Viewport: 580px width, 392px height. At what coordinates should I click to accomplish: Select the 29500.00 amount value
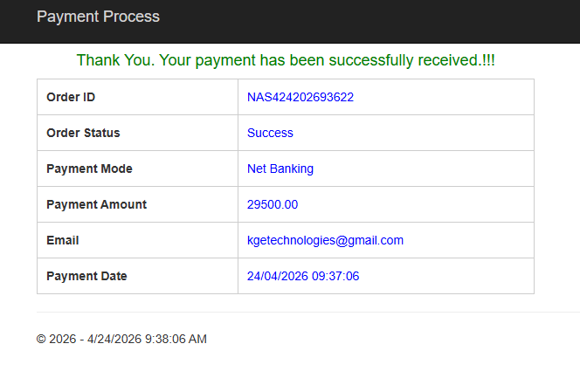point(273,204)
